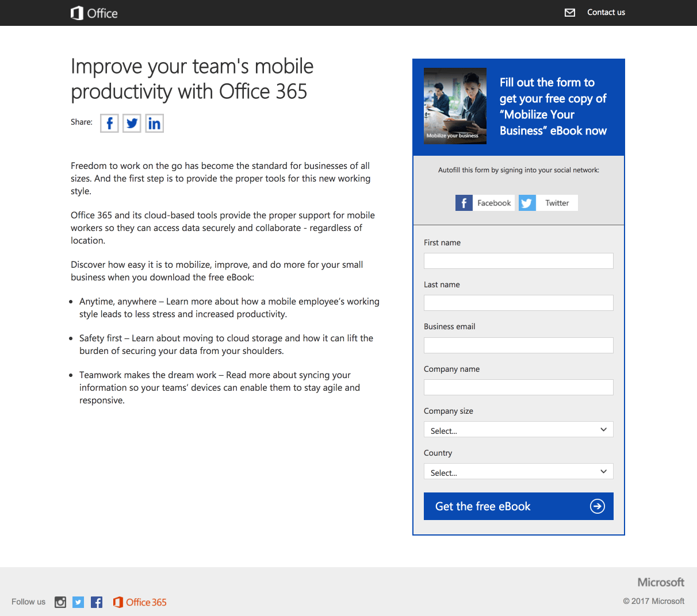The width and height of the screenshot is (697, 616).
Task: Click the Office logo in header
Action: 94,13
